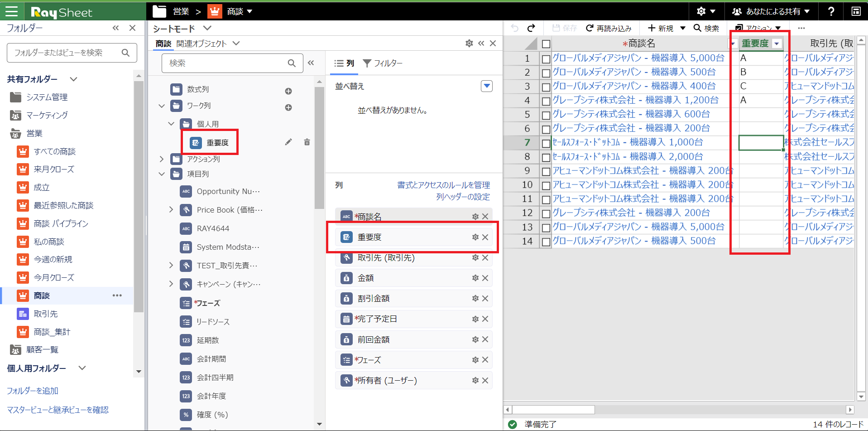Open the 並べ替え dropdown arrow
Viewport: 868px width, 431px height.
(x=487, y=86)
